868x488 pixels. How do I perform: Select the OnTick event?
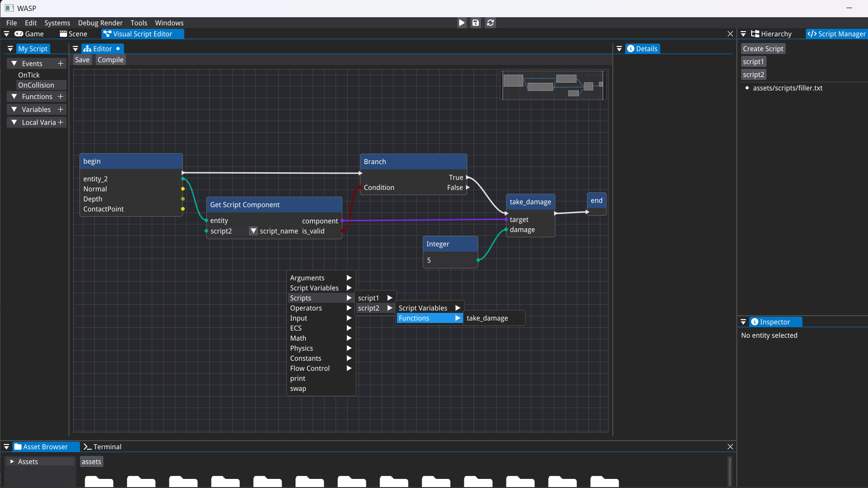pyautogui.click(x=29, y=75)
